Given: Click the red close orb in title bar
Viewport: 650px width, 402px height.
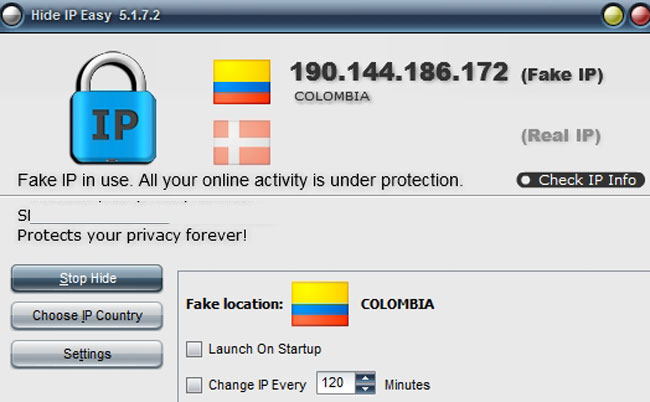Looking at the screenshot, I should (640, 15).
